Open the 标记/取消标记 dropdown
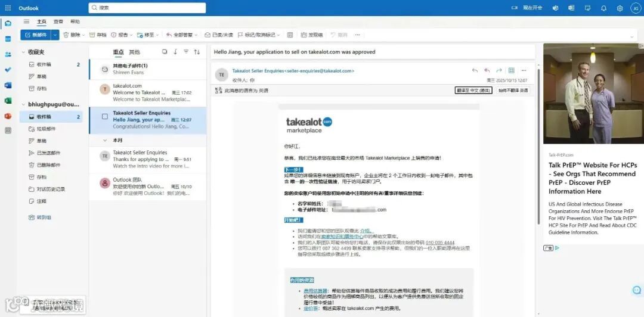This screenshot has width=644, height=317. pos(278,35)
